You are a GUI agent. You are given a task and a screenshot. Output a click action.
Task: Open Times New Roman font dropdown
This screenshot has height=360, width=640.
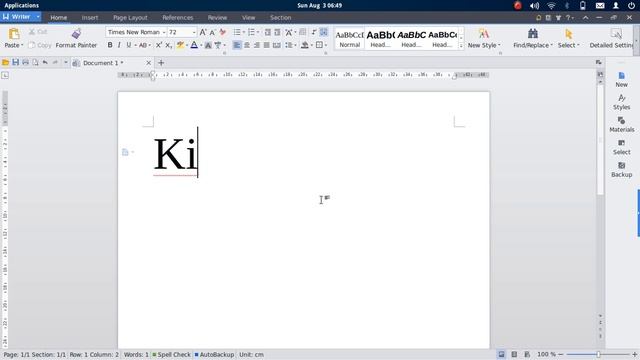point(164,32)
